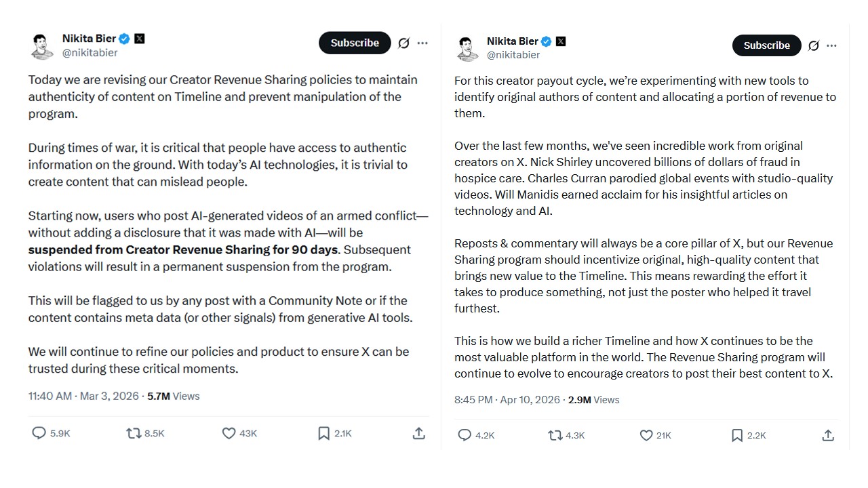Click the X logo beside the left post's name
This screenshot has height=488, width=868.
(139, 38)
